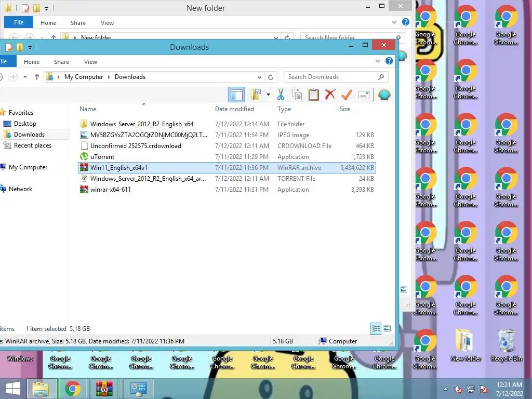Click Downloads in the address breadcrumb
The image size is (532, 399).
130,77
